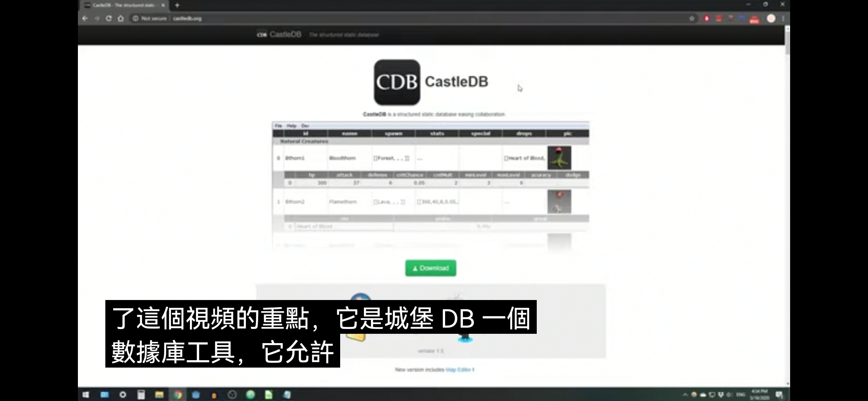Click the Bloodthorn creature picture in screenshot
The width and height of the screenshot is (868, 401).
[559, 158]
